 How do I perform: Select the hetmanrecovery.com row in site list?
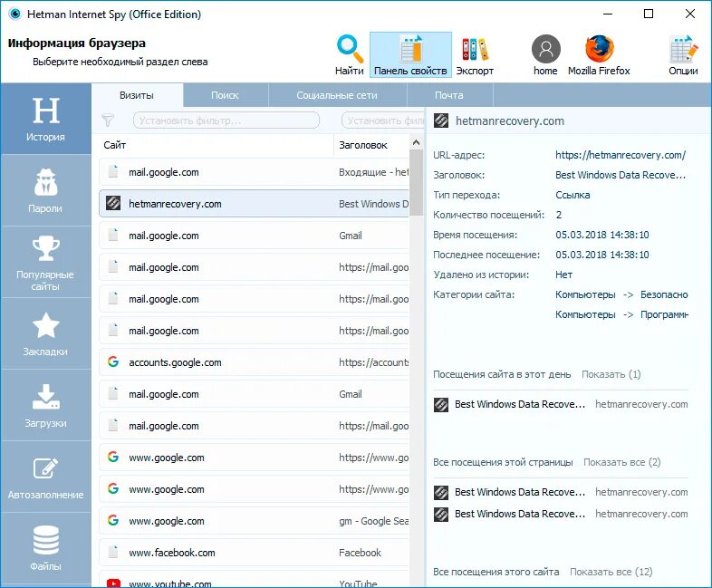pos(255,204)
